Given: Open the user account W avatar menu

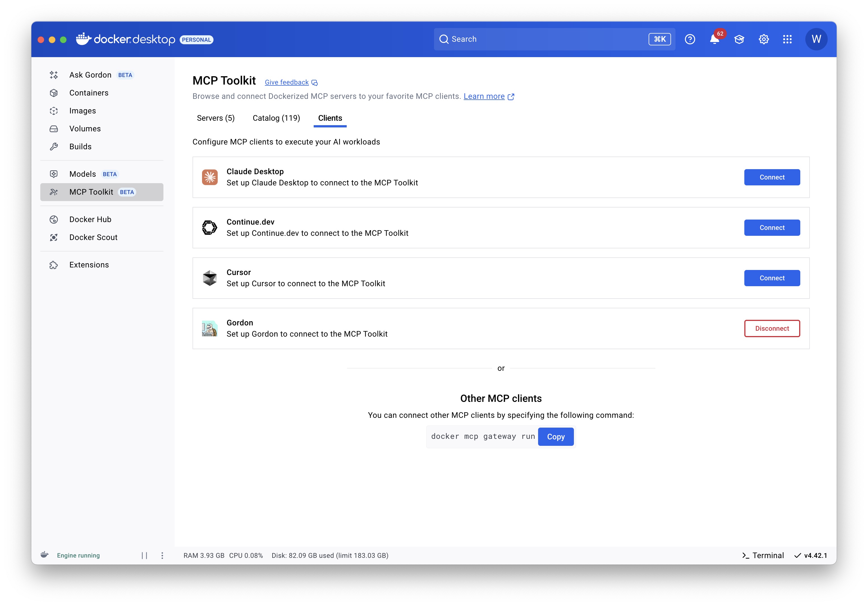Looking at the screenshot, I should tap(816, 39).
